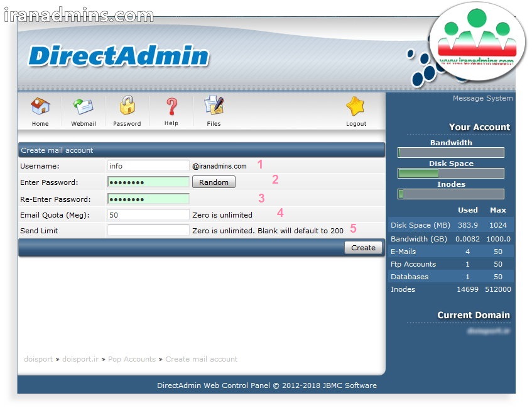This screenshot has height=410, width=532.
Task: Focus the Email Quota field
Action: point(148,215)
